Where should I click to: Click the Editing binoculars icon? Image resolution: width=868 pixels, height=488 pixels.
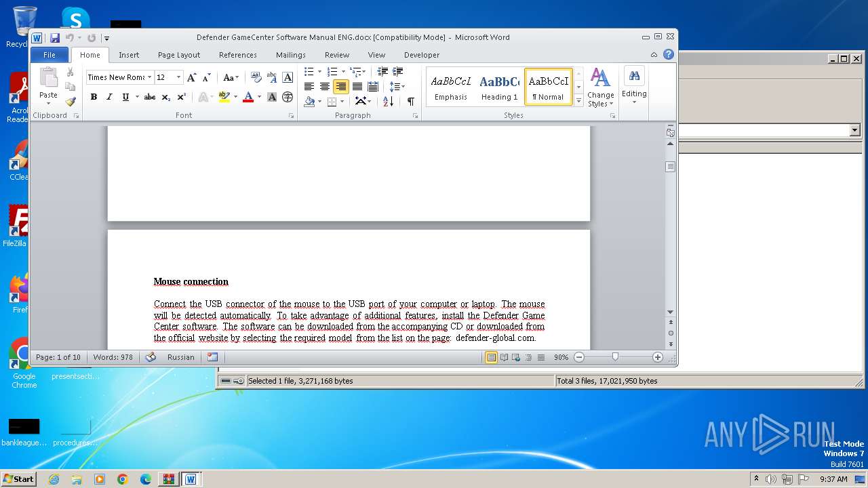[634, 77]
